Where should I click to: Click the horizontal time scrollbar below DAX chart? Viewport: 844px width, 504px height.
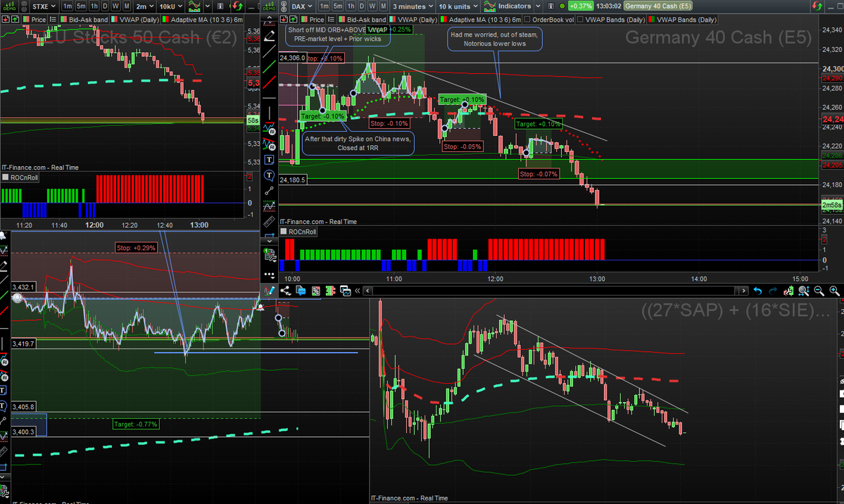pos(554,291)
